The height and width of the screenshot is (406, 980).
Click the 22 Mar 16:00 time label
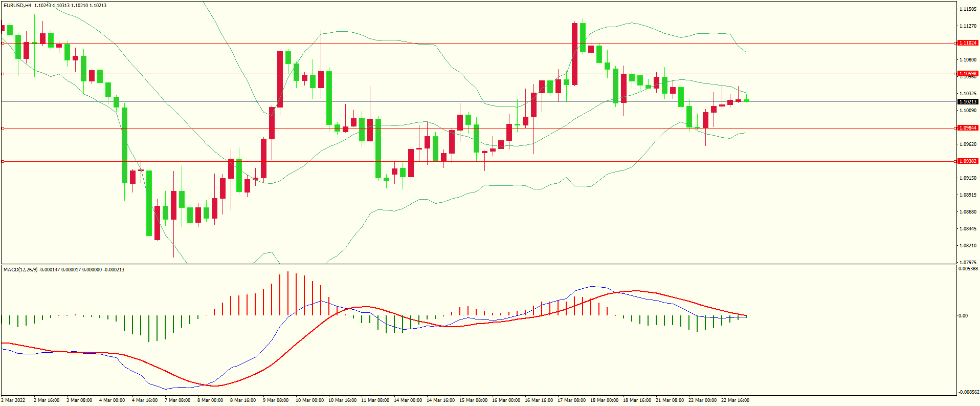tap(735, 400)
